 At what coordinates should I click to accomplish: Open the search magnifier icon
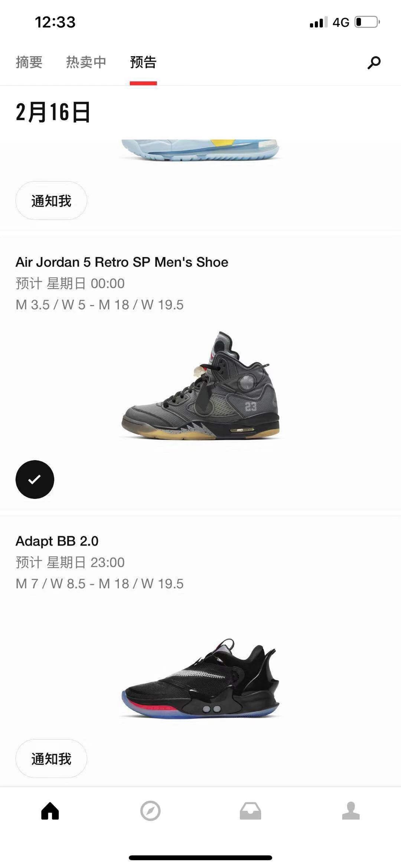pos(374,62)
